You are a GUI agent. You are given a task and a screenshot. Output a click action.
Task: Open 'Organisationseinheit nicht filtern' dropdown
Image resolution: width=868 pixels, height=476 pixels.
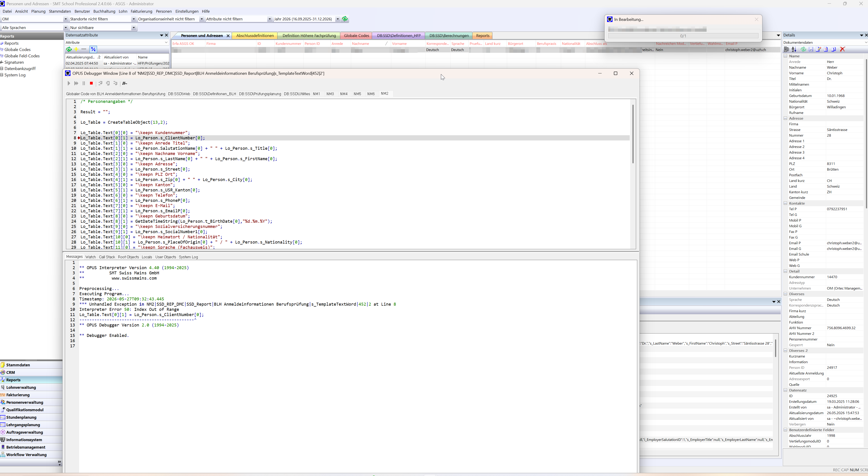tap(202, 19)
